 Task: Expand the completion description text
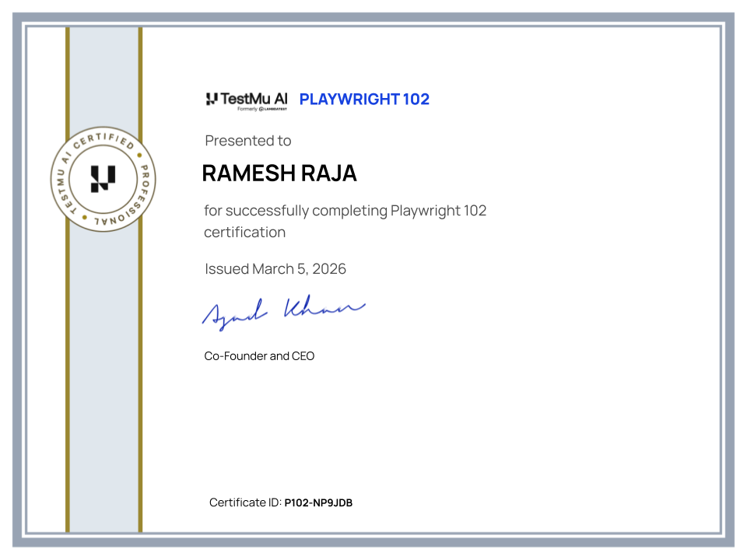coord(345,221)
